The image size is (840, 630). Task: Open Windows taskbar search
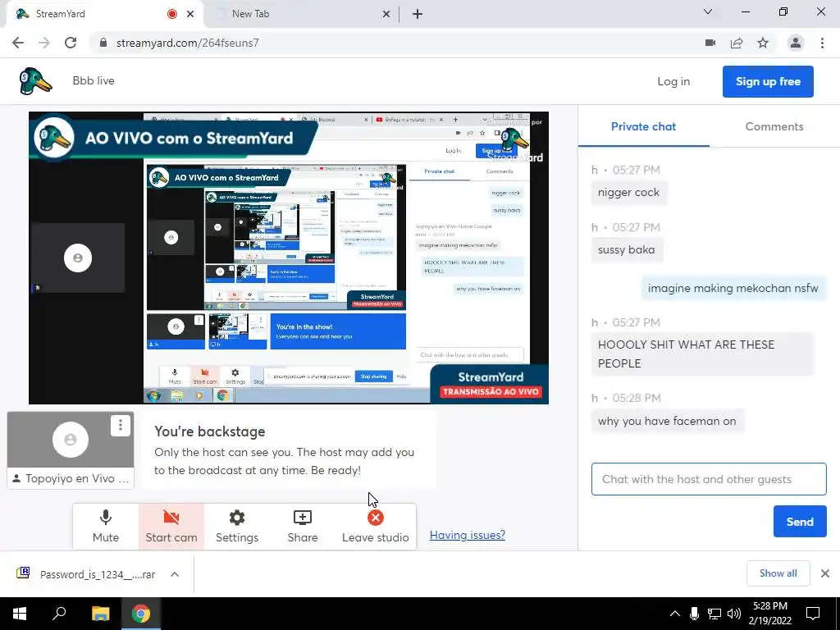click(59, 614)
